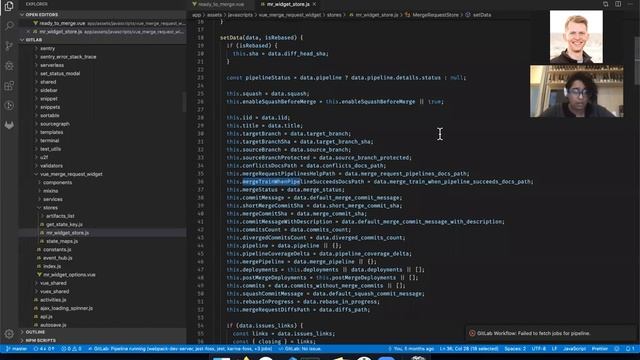Open the Source Control view
Viewport: 640px width, 360px height.
pos(9,46)
